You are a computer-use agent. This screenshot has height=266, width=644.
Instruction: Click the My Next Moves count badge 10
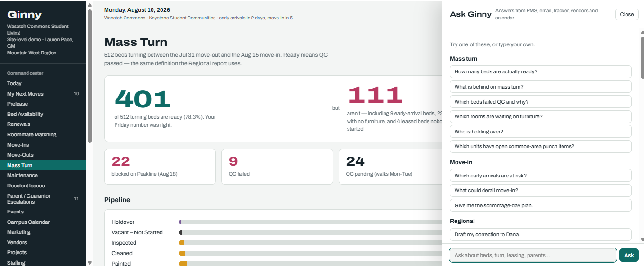[76, 94]
